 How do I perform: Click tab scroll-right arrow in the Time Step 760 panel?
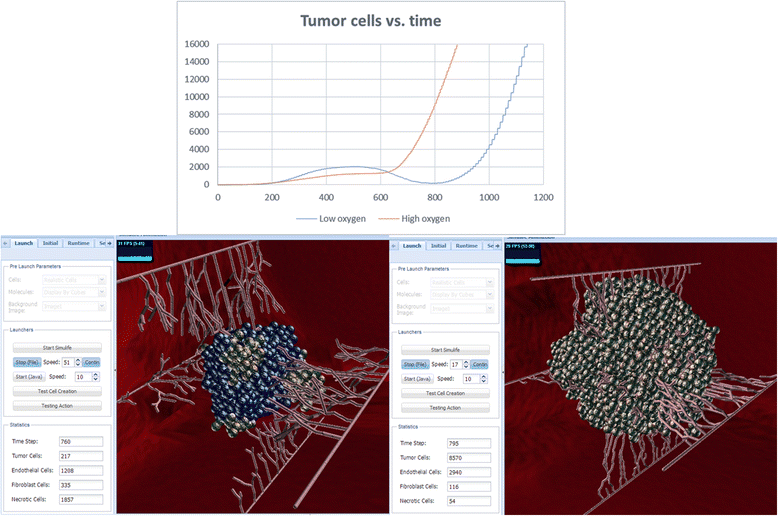(111, 243)
